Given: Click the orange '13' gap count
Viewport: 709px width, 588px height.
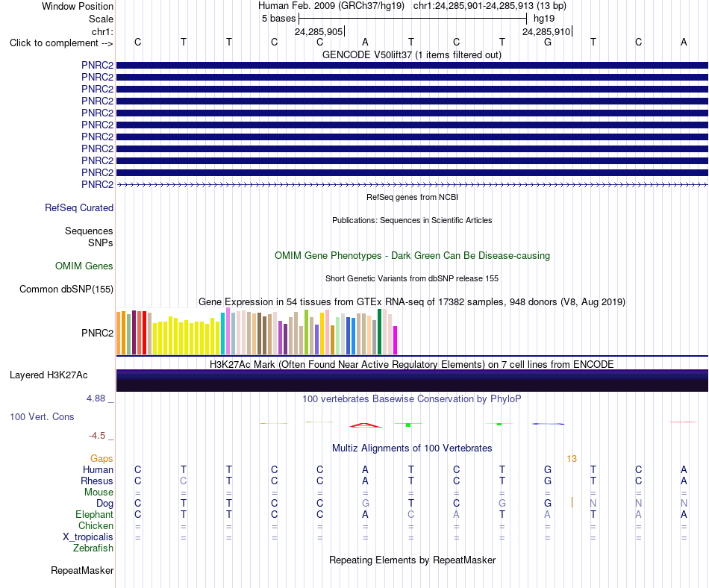Looking at the screenshot, I should 572,459.
